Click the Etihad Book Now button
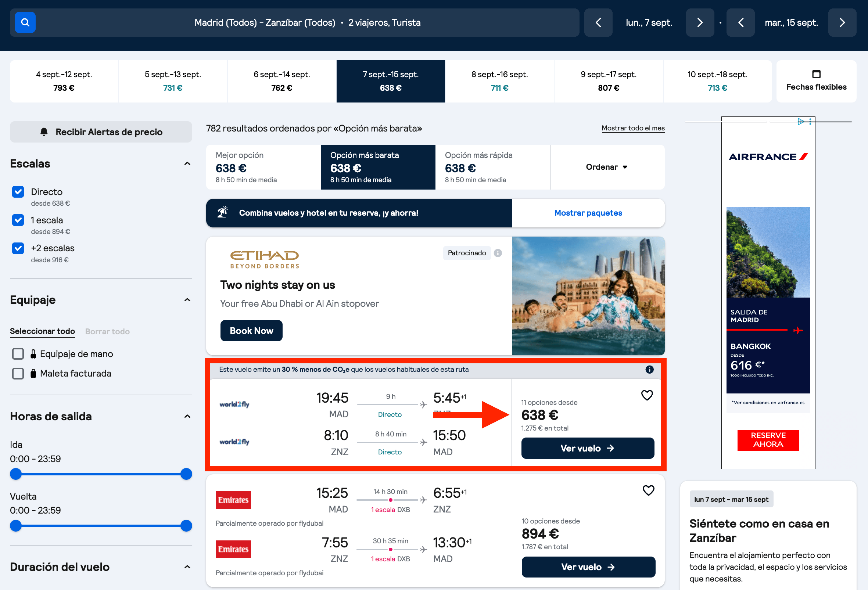This screenshot has width=868, height=590. pos(251,331)
